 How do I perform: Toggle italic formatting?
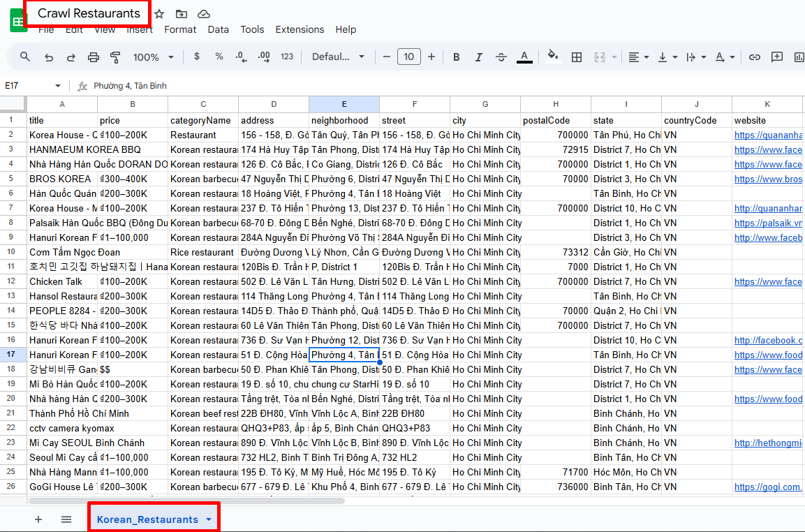pyautogui.click(x=478, y=57)
